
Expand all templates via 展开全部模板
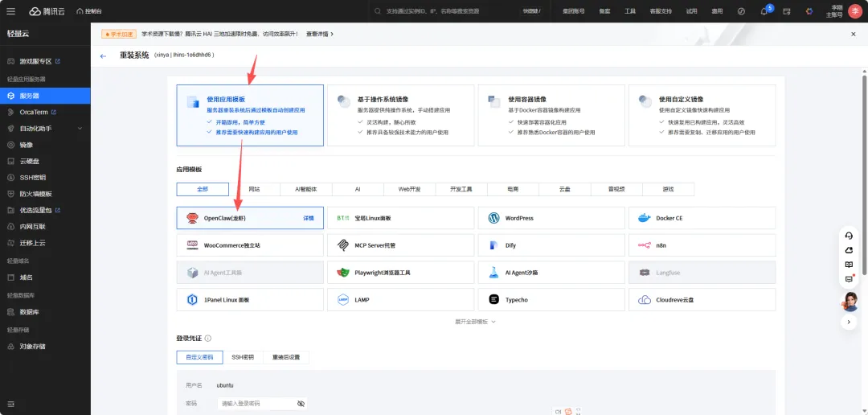click(475, 322)
